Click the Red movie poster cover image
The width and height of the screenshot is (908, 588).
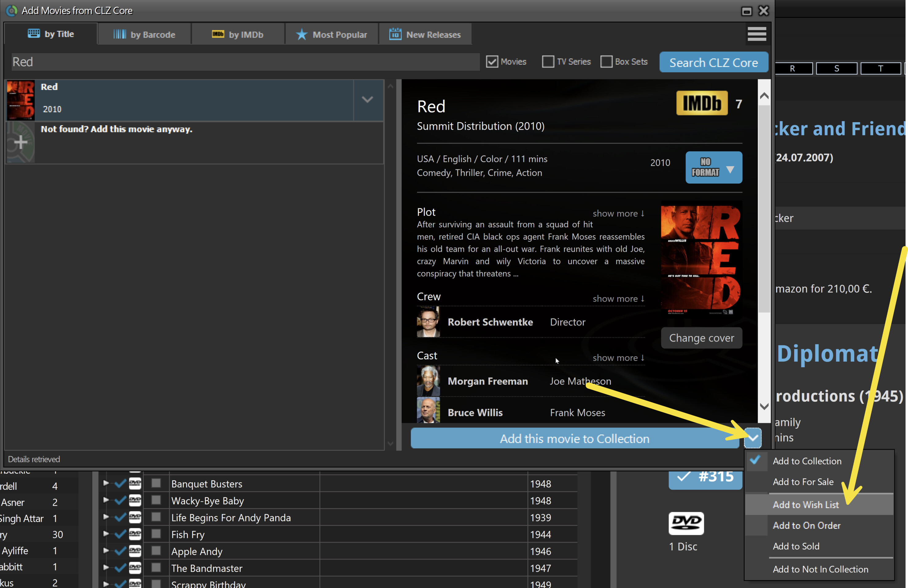pos(701,260)
